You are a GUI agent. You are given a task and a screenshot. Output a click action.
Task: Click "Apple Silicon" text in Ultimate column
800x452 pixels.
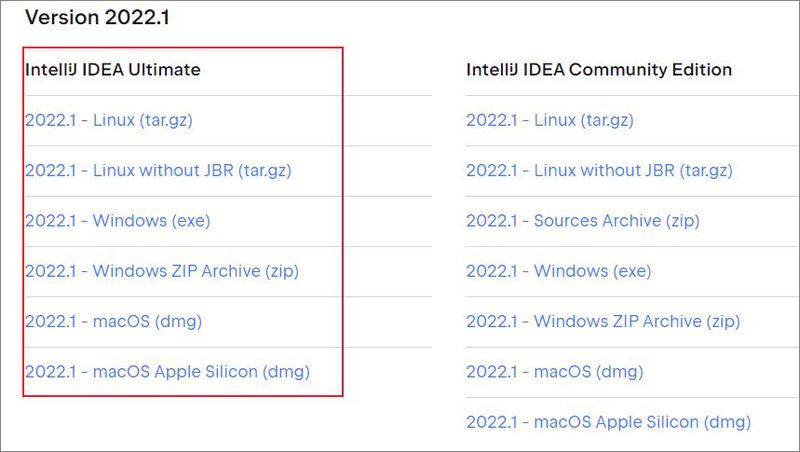tap(206, 372)
